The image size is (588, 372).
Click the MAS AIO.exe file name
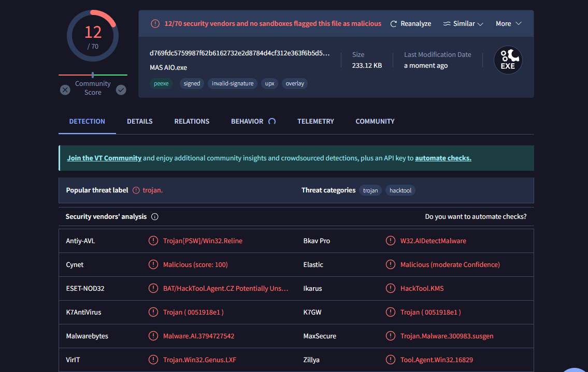(x=168, y=67)
